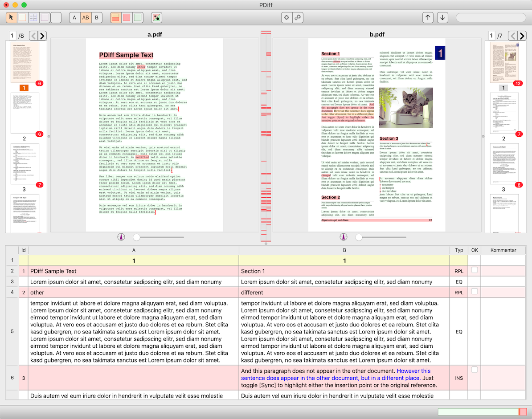Viewport: 532px width, 419px height.
Task: Select a.pdf page 3 thumbnail
Action: pyautogui.click(x=25, y=164)
